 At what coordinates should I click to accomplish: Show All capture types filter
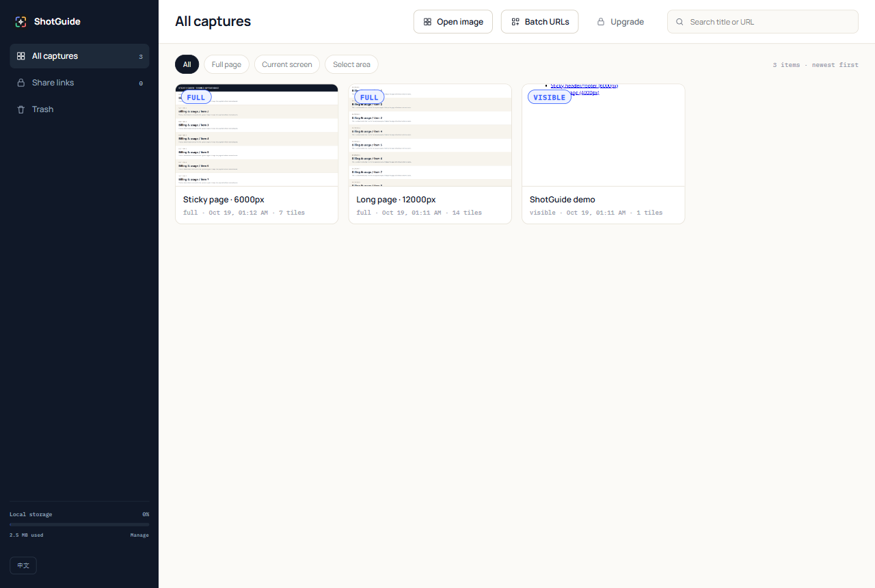[x=187, y=64]
